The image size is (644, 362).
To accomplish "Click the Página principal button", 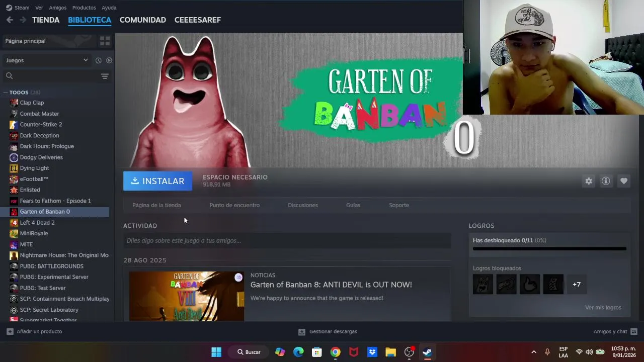I will [48, 41].
